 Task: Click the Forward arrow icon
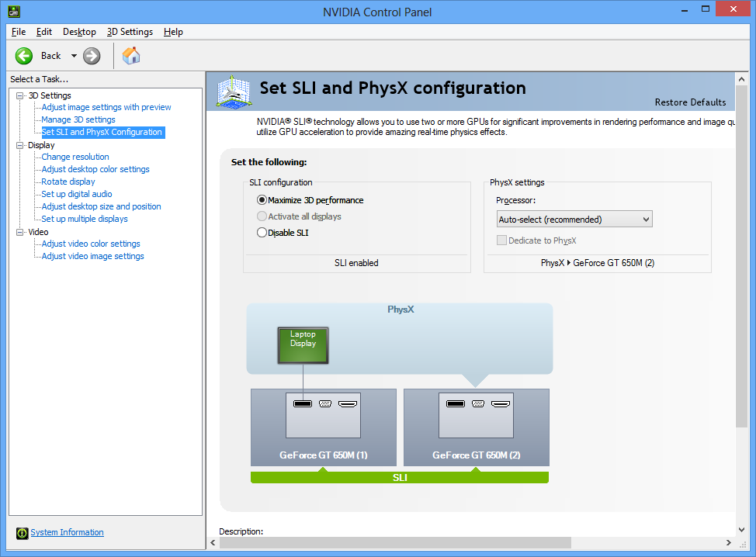pyautogui.click(x=92, y=56)
